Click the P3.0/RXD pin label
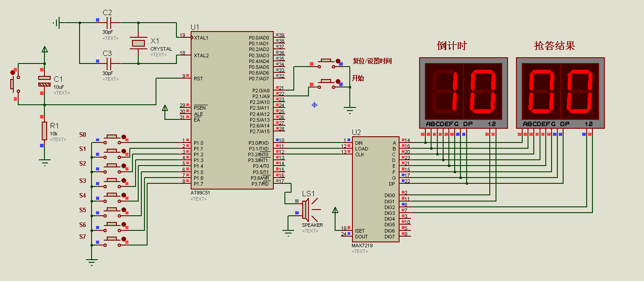Image resolution: width=644 pixels, height=281 pixels. pos(259,143)
